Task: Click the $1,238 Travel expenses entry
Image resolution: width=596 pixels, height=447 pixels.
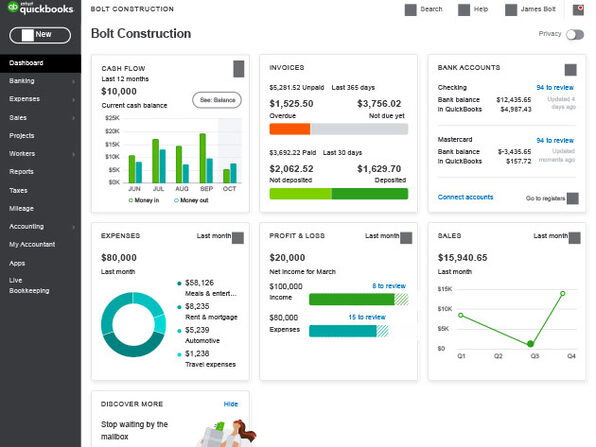Action: tap(206, 358)
